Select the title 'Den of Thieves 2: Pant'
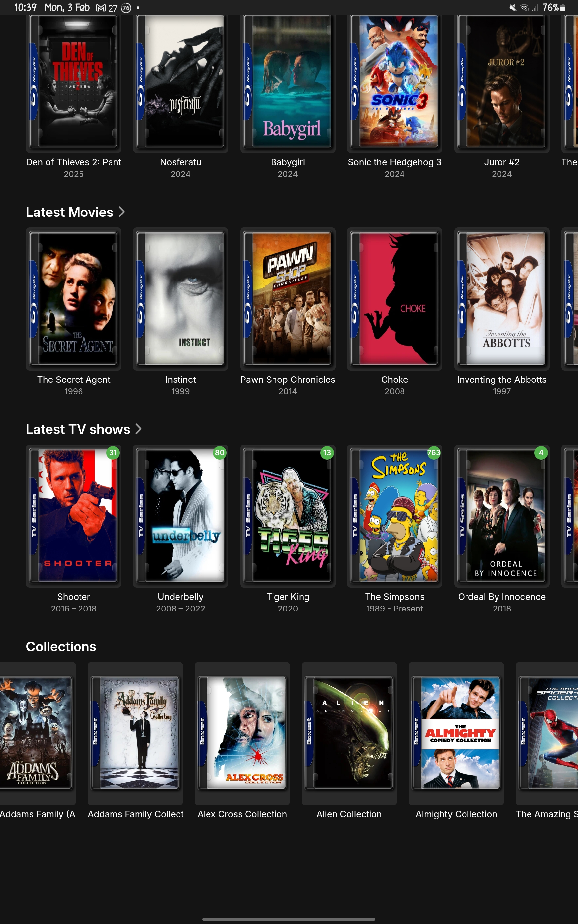The image size is (578, 924). coord(74,162)
